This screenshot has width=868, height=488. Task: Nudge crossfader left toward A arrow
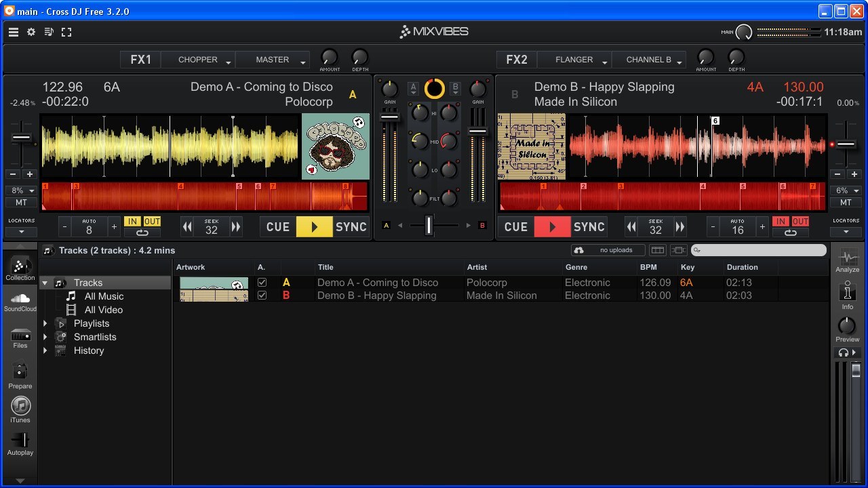click(400, 225)
